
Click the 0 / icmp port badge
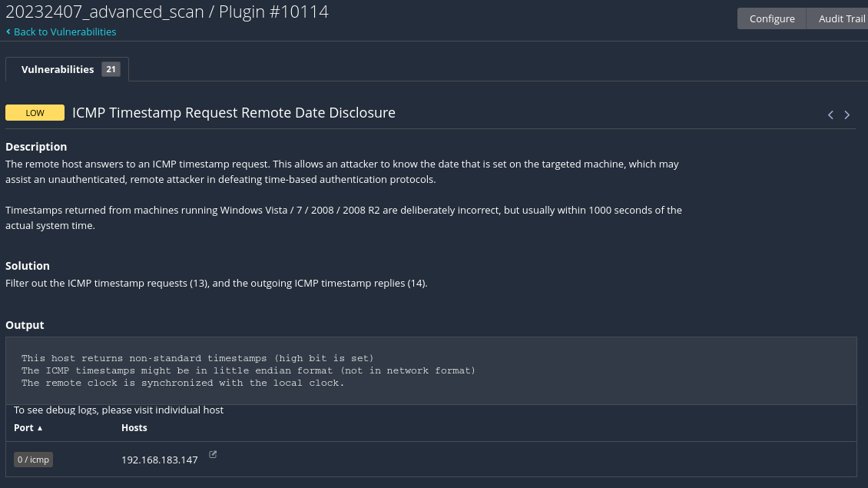point(33,460)
